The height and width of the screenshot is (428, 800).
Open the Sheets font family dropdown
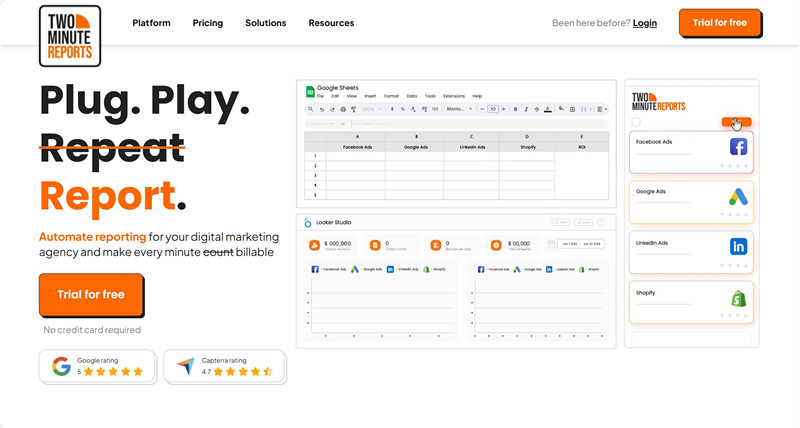pos(459,109)
